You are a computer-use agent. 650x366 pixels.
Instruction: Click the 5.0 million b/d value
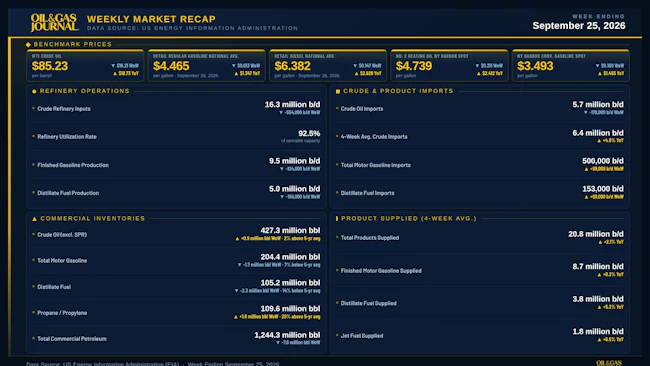tap(294, 189)
